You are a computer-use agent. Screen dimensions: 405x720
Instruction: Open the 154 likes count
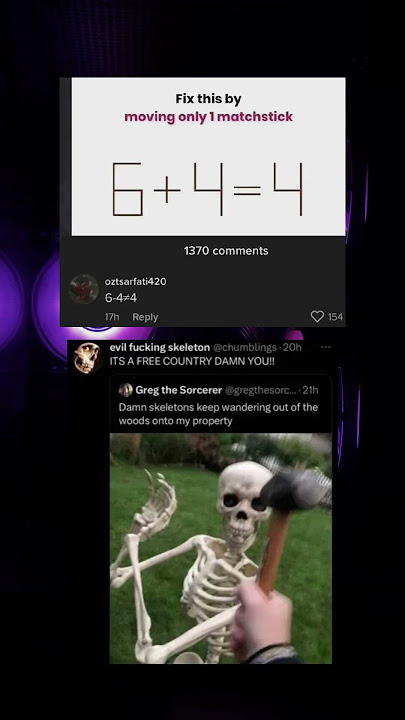(x=335, y=317)
